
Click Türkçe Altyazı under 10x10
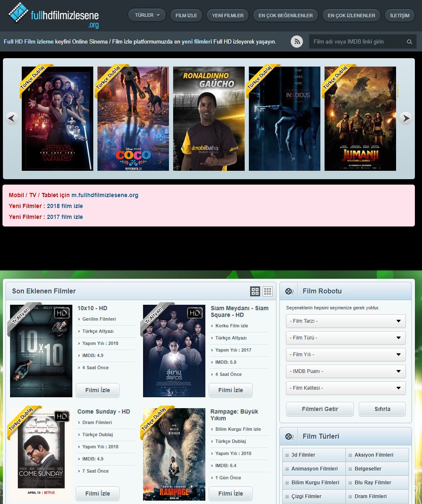point(98,331)
